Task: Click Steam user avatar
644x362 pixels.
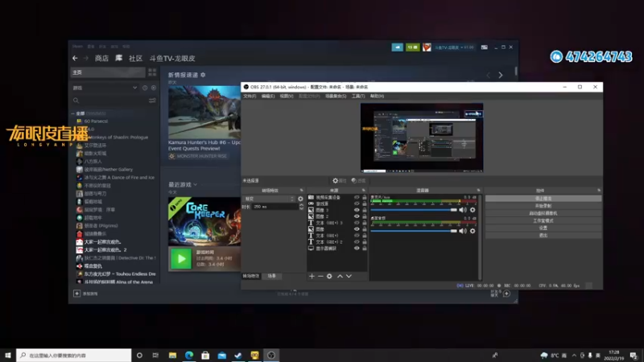Action: click(427, 47)
